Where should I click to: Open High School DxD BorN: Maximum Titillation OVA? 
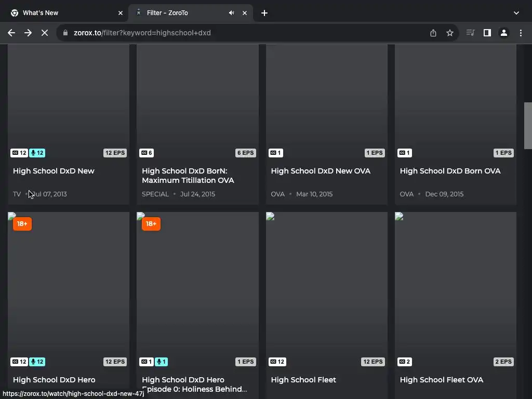(x=188, y=176)
